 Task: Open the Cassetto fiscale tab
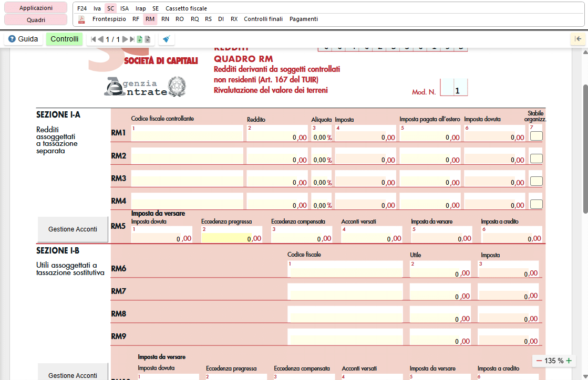[x=186, y=8]
